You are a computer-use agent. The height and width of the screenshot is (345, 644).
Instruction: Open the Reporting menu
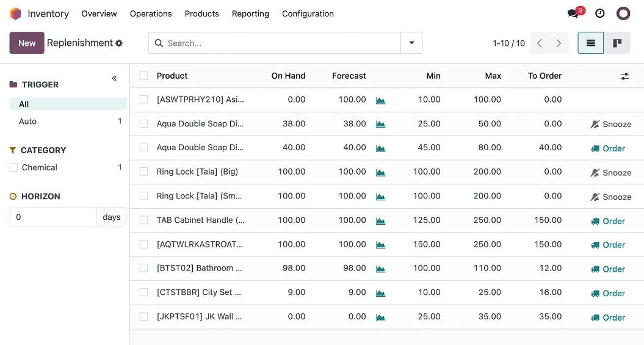250,13
